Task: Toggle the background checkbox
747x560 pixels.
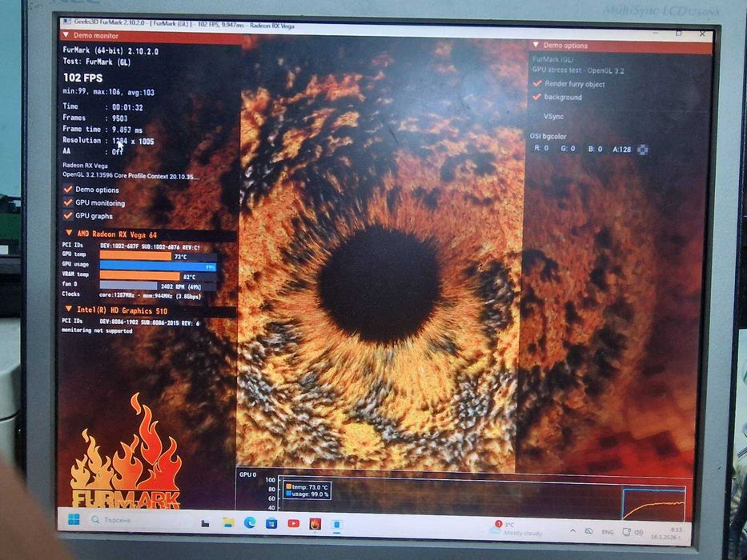Action: (x=537, y=97)
